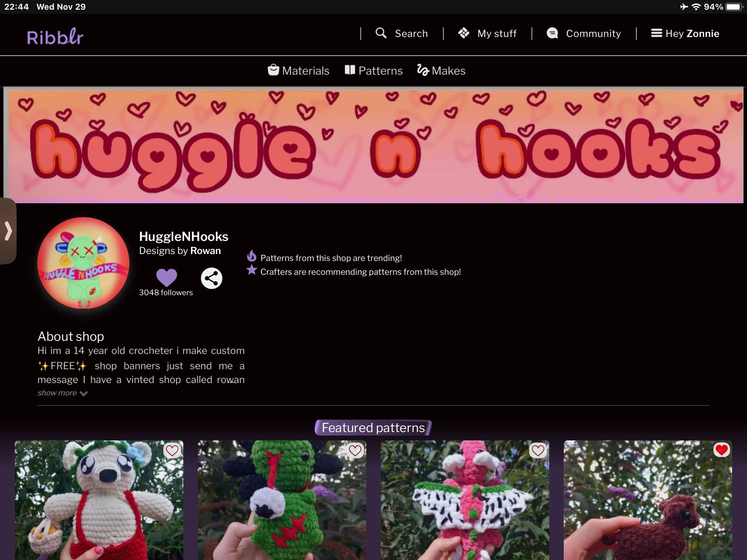Click 'Patterns from this shop are trending!'
This screenshot has width=747, height=560.
click(331, 258)
